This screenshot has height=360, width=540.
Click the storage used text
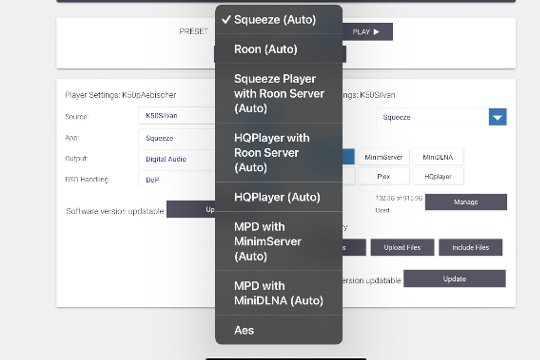coord(398,204)
